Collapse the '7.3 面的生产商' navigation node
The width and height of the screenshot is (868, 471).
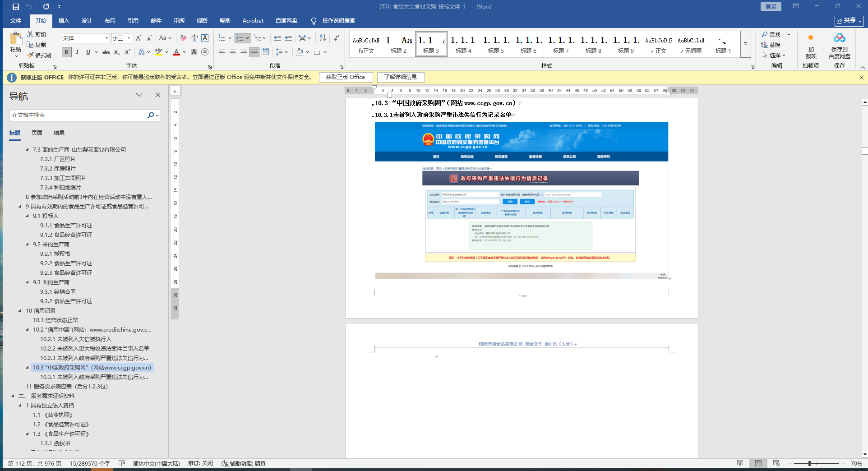(x=27, y=149)
